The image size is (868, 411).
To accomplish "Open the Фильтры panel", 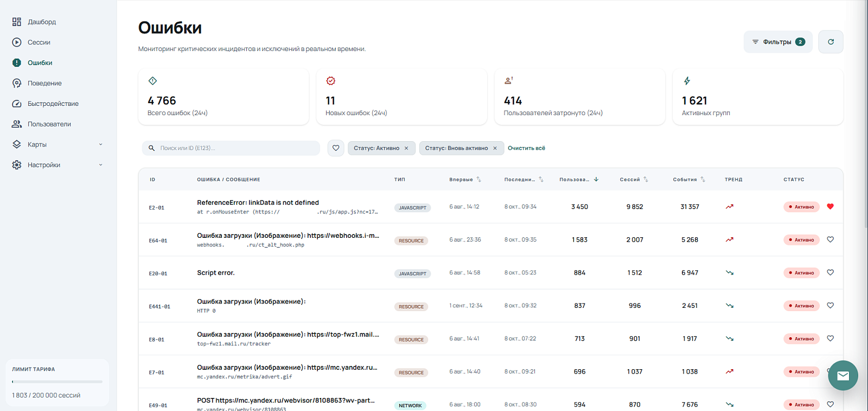I will point(778,42).
